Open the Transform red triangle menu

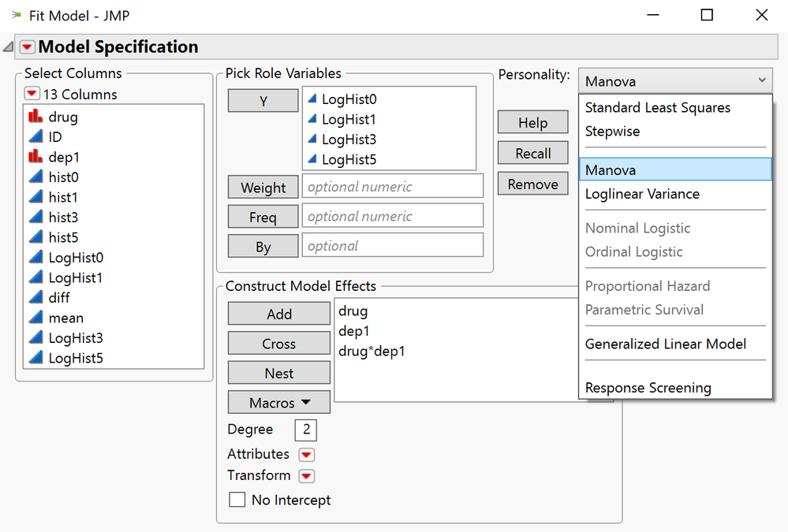coord(307,475)
